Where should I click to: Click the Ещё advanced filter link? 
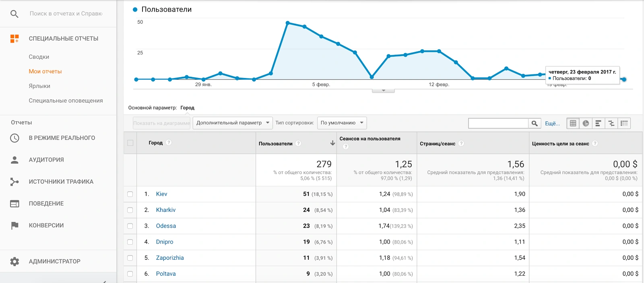(x=552, y=123)
